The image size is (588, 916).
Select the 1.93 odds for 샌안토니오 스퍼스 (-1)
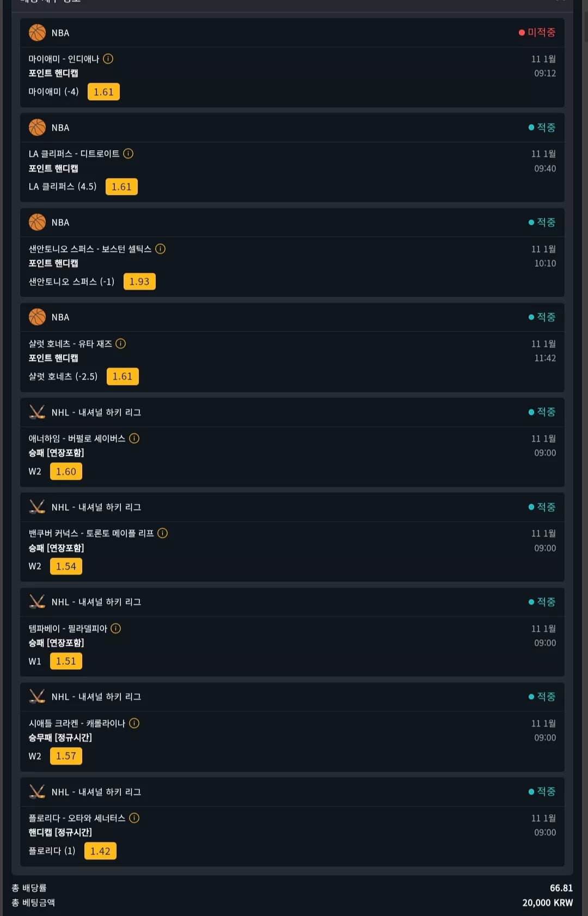(139, 282)
